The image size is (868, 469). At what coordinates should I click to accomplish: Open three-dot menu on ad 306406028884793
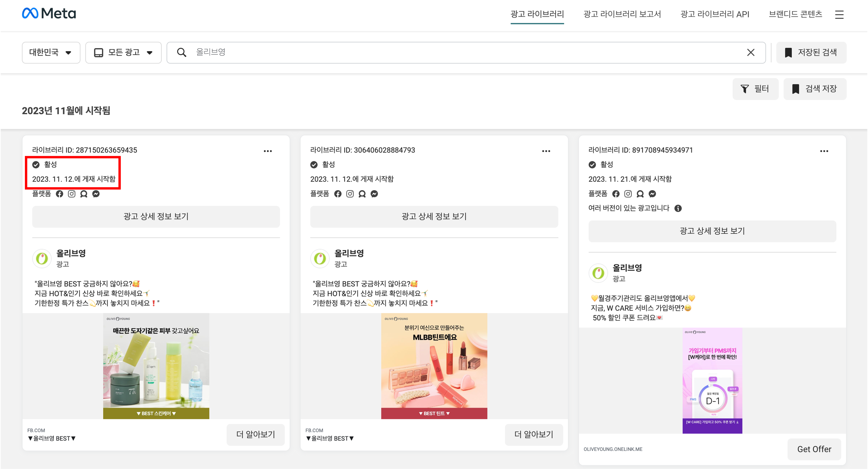[x=546, y=151]
